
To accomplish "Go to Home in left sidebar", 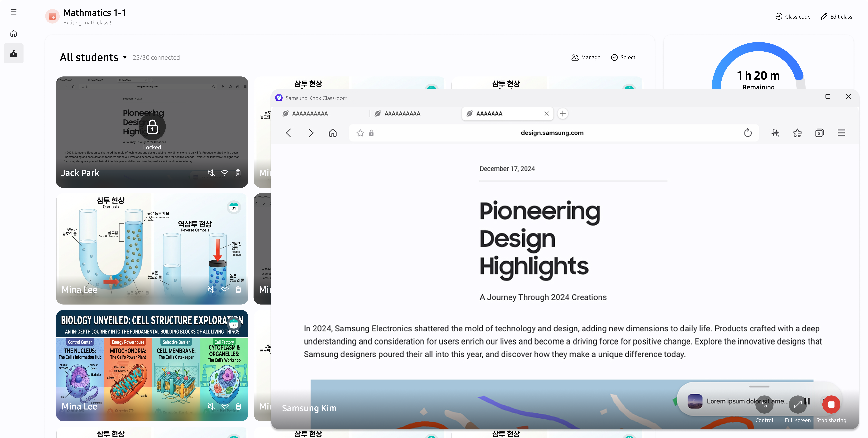I will [x=13, y=33].
